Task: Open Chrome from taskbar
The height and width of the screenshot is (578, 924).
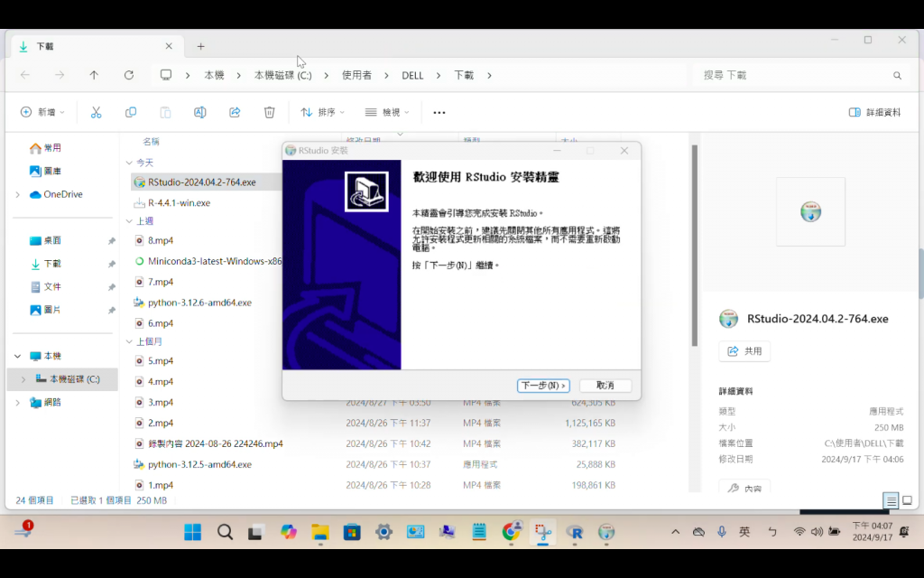Action: click(x=512, y=532)
